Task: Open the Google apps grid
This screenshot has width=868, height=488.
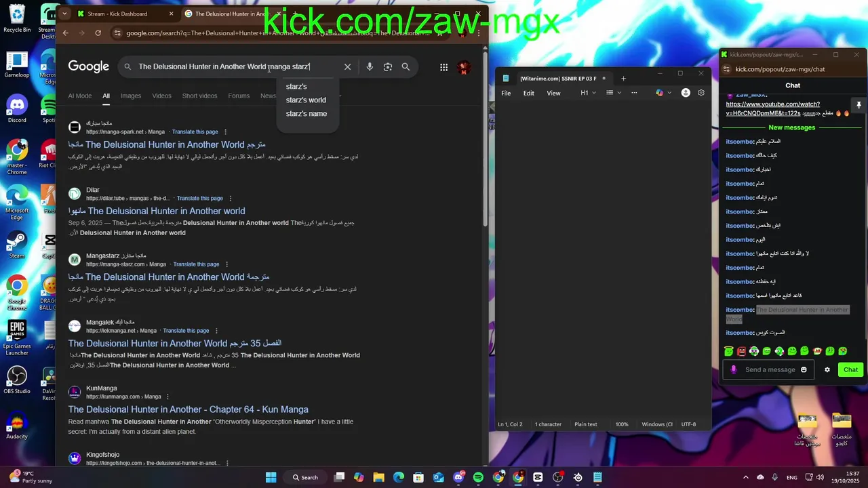Action: point(443,67)
